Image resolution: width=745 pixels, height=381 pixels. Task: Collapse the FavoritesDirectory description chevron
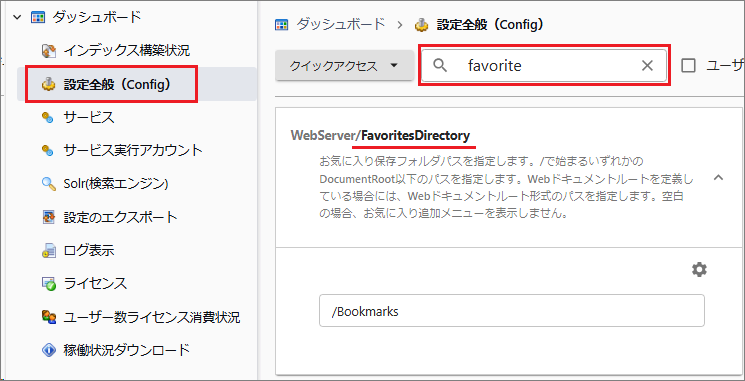tap(718, 178)
